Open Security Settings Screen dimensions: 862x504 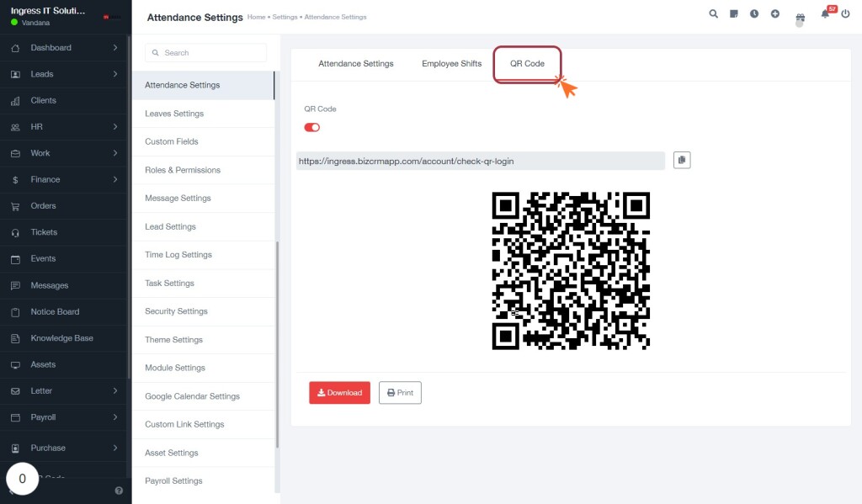click(204, 311)
